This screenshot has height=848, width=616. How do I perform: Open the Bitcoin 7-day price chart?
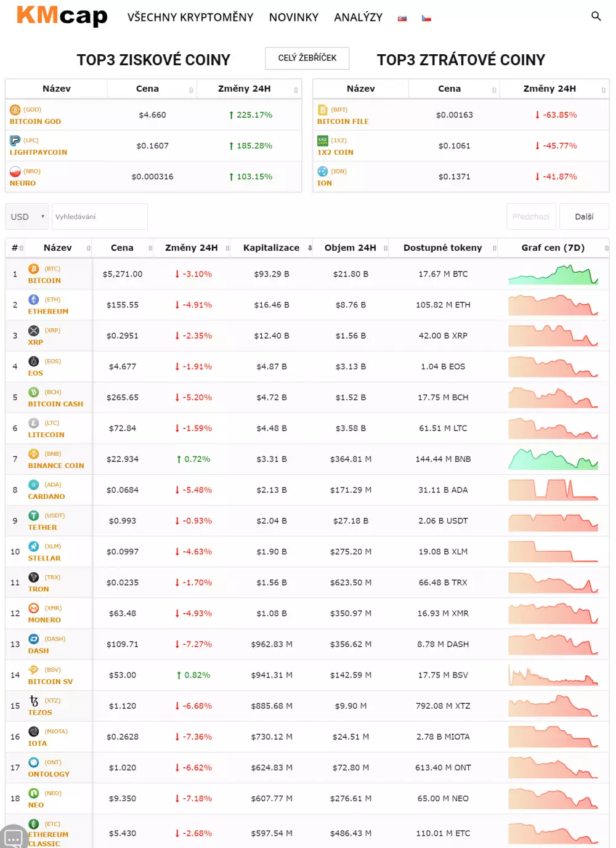553,275
